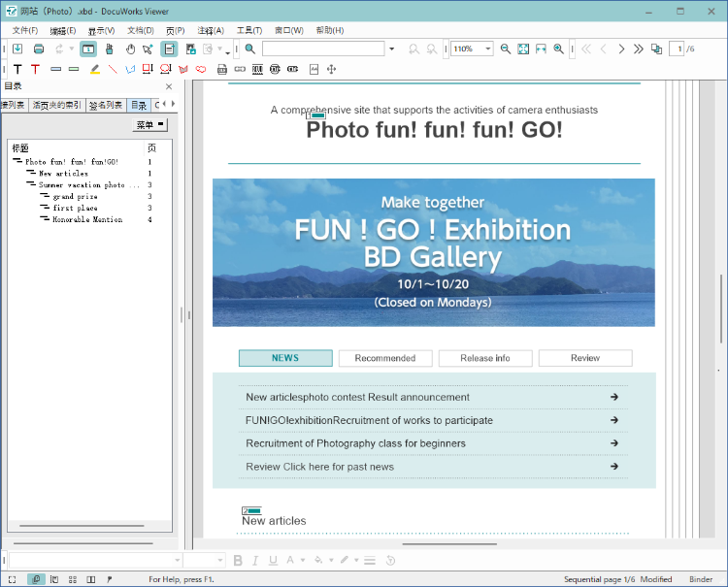Jump to the last page arrow
Image resolution: width=728 pixels, height=587 pixels.
click(638, 49)
